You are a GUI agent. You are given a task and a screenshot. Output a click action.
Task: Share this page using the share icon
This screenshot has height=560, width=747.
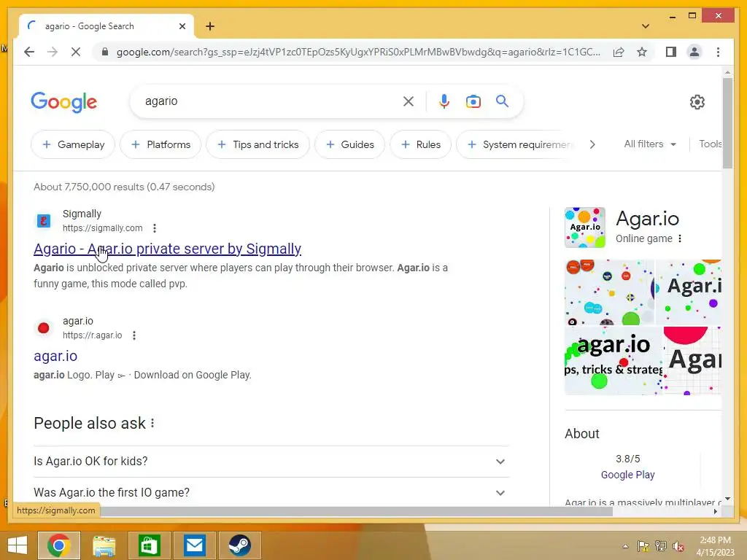[x=619, y=52]
